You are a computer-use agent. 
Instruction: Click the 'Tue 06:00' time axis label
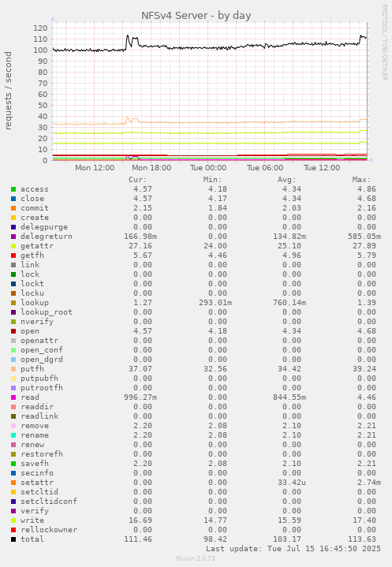[265, 168]
